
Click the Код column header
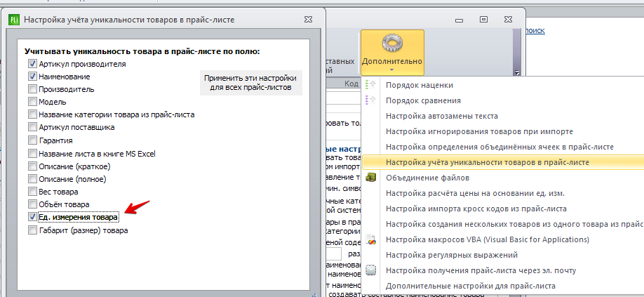351,84
